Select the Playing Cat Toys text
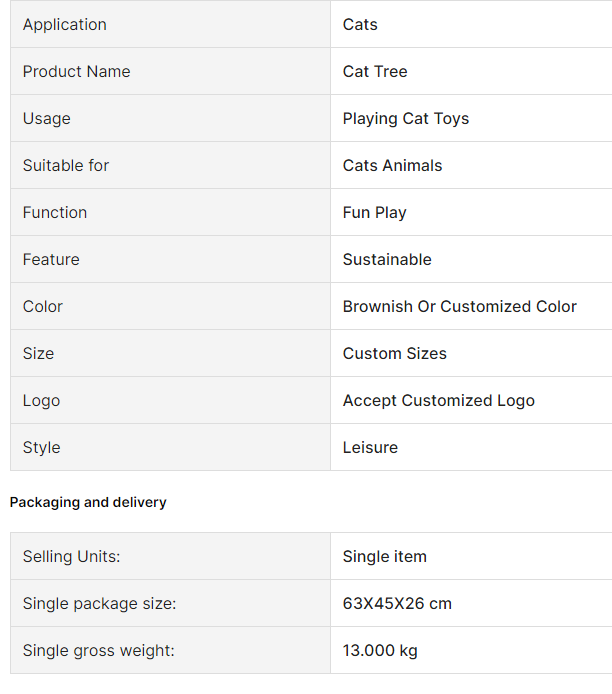This screenshot has height=694, width=612. (x=405, y=118)
